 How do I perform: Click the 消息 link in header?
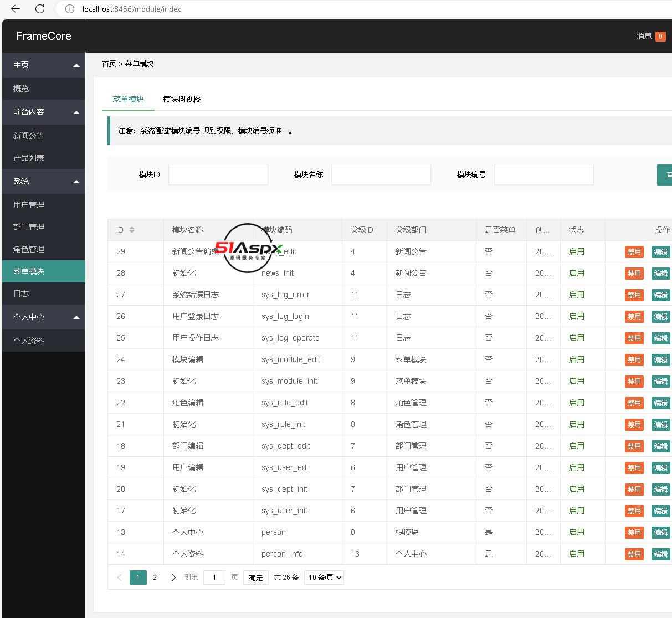point(644,37)
